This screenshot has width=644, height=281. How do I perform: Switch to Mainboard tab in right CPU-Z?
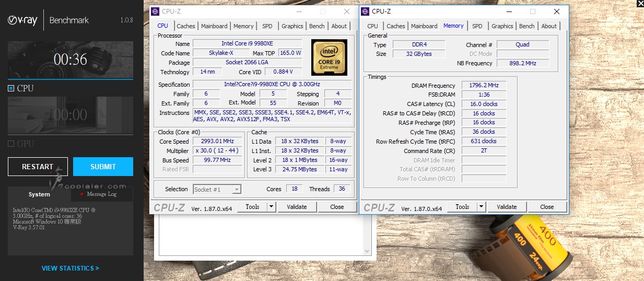tap(424, 26)
